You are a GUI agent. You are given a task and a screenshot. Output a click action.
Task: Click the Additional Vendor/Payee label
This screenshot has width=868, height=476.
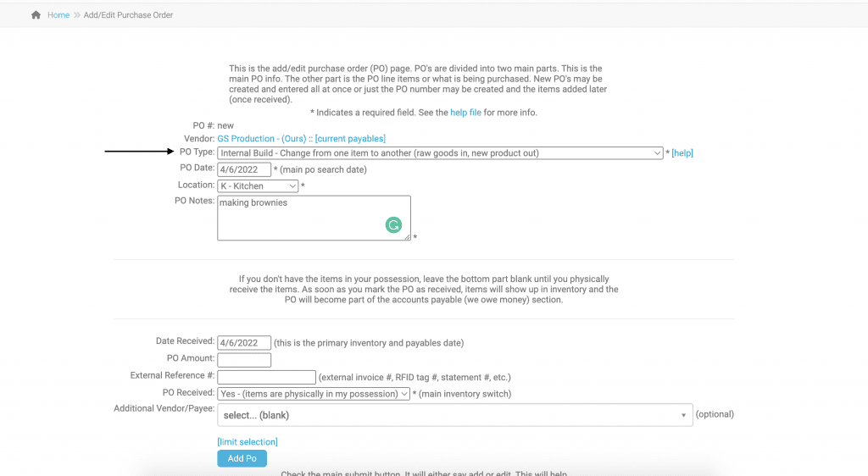tap(164, 408)
